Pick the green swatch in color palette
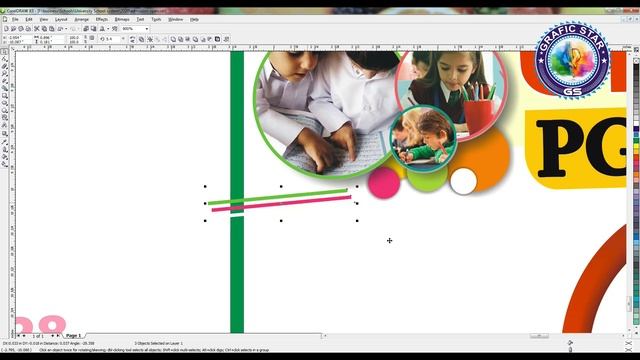Viewport: 640px width, 360px height. [636, 140]
